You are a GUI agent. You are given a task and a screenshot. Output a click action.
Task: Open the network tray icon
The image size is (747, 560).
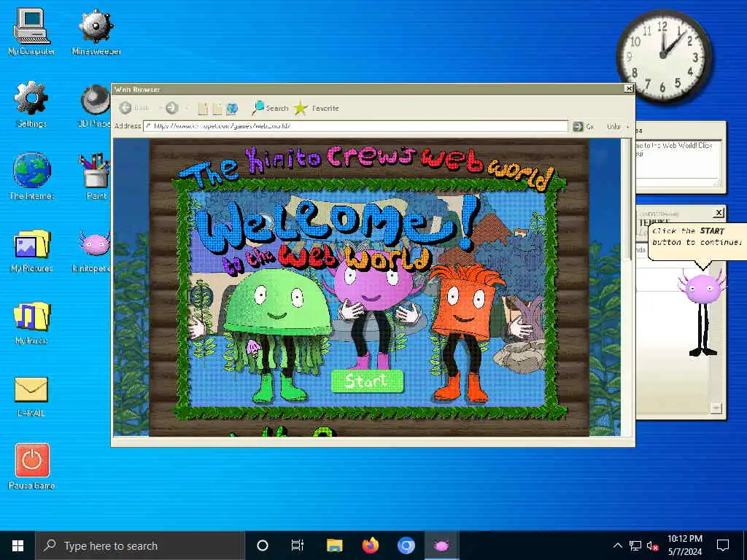pos(635,545)
